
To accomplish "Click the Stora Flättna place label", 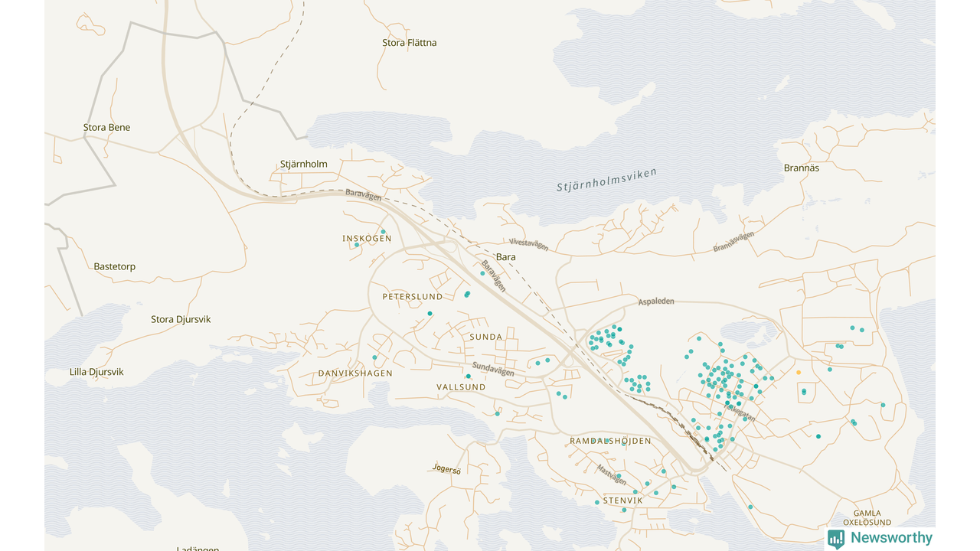I will (410, 43).
